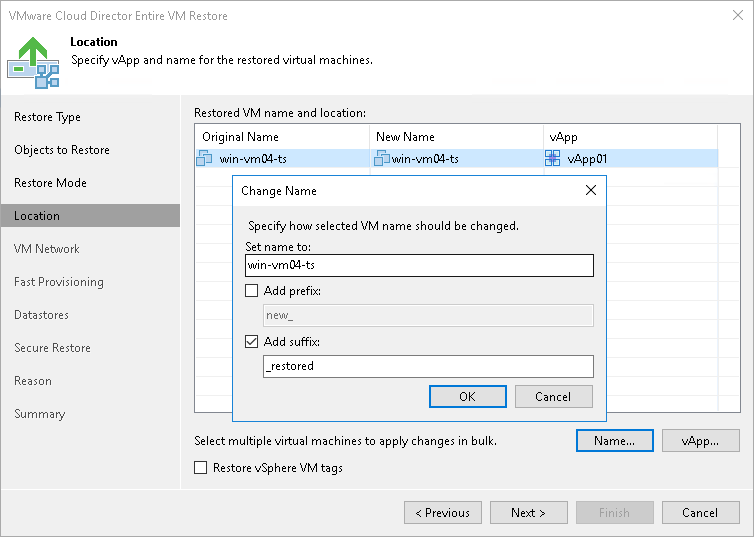
Task: Open the Summary step
Action: pyautogui.click(x=39, y=414)
